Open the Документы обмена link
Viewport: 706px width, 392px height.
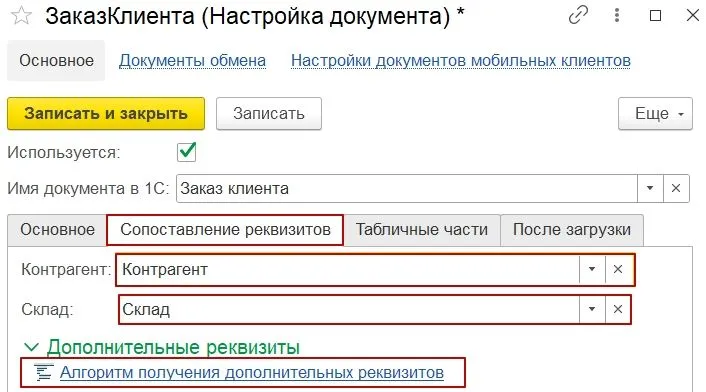click(x=192, y=60)
